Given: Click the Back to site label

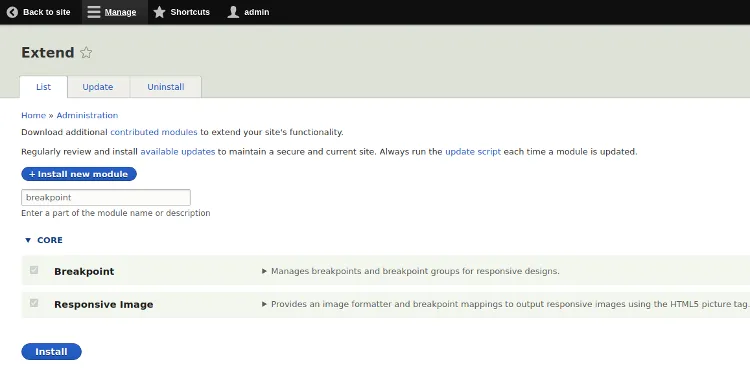Looking at the screenshot, I should pos(46,12).
